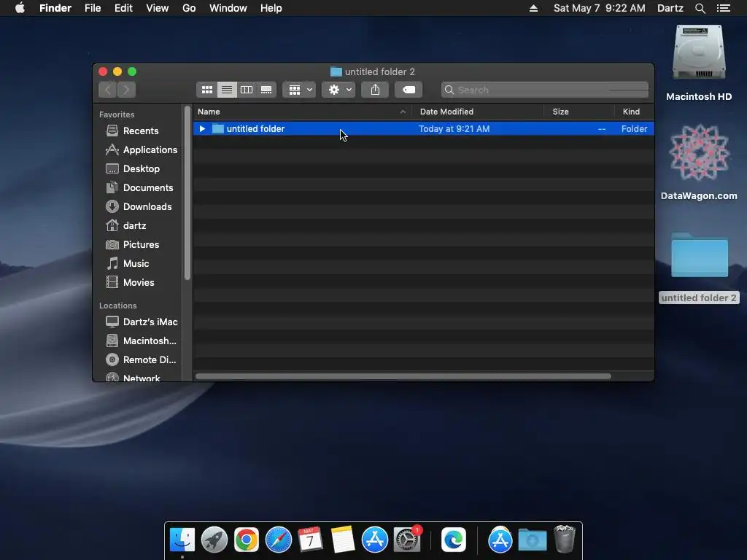Screen dimensions: 747x560
Task: Open the View menu
Action: [158, 8]
